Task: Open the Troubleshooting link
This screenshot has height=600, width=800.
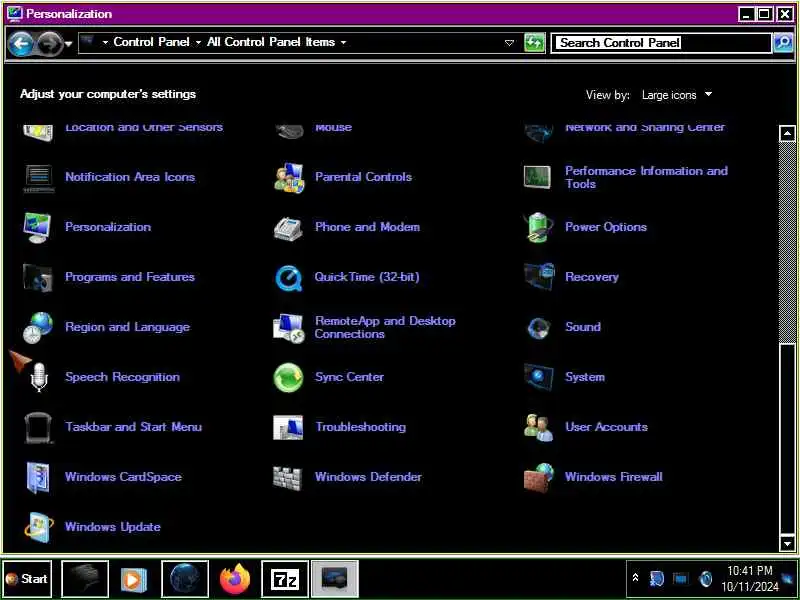Action: (361, 427)
